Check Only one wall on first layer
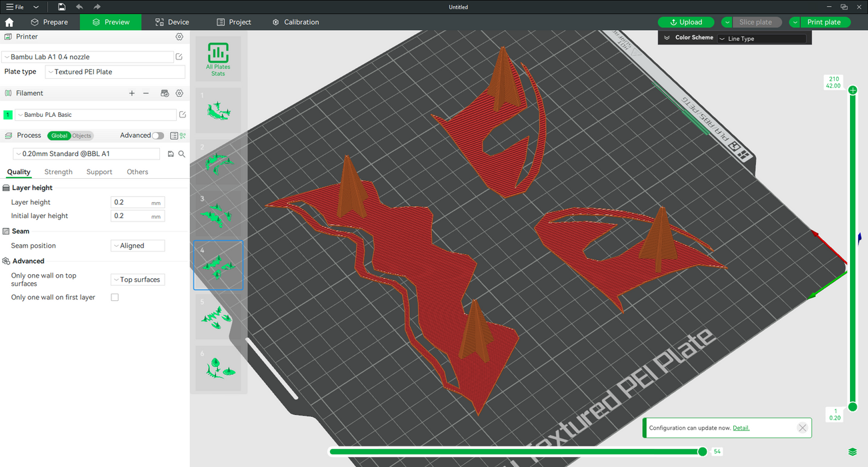The width and height of the screenshot is (868, 467). (x=115, y=298)
